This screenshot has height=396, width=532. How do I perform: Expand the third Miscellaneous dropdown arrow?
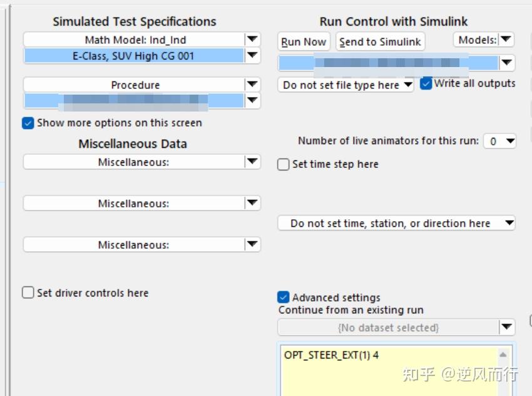[252, 244]
